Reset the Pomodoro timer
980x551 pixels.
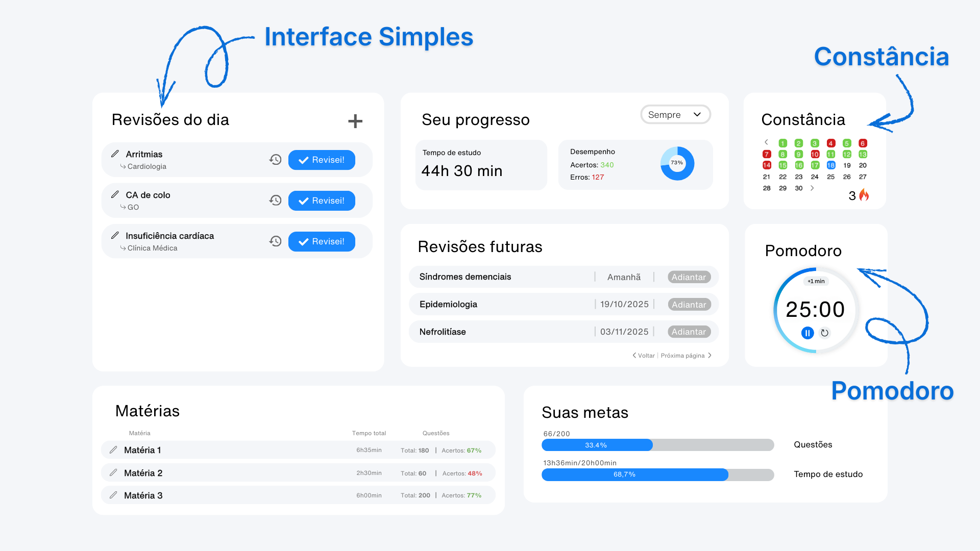[x=824, y=333]
